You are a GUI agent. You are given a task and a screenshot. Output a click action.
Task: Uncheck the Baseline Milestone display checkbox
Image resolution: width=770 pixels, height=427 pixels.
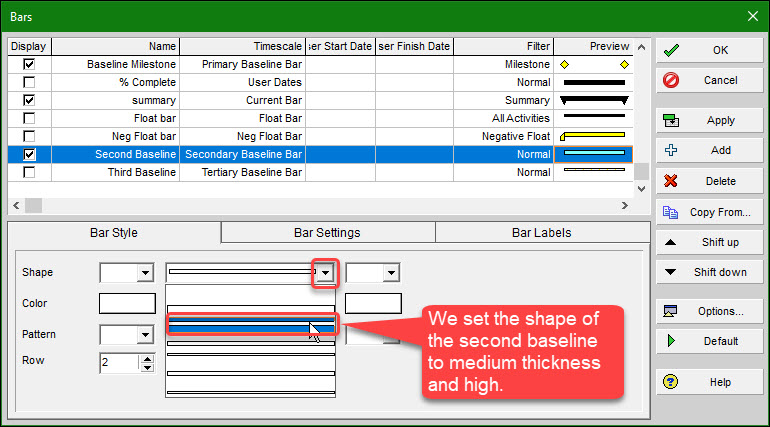coord(29,64)
